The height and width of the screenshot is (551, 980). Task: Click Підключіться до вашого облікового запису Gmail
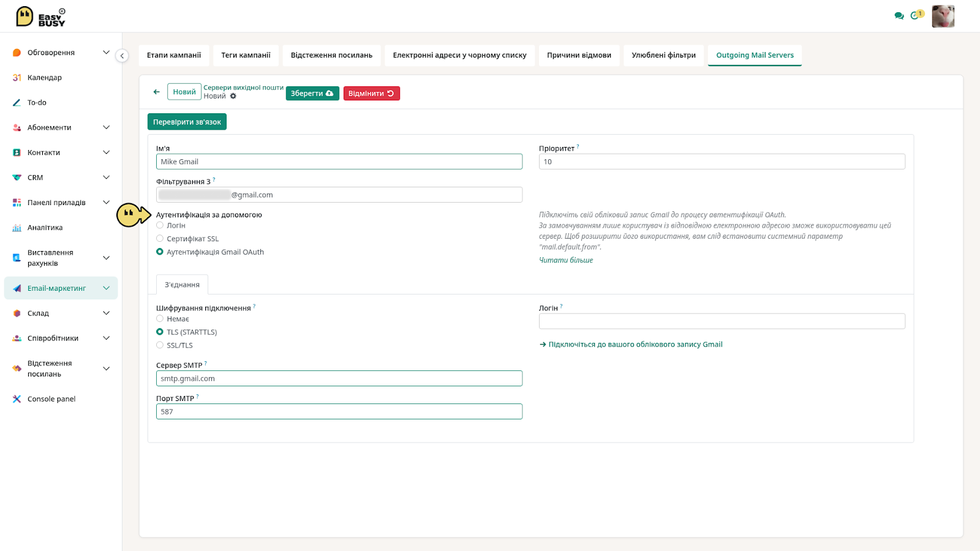(x=631, y=345)
